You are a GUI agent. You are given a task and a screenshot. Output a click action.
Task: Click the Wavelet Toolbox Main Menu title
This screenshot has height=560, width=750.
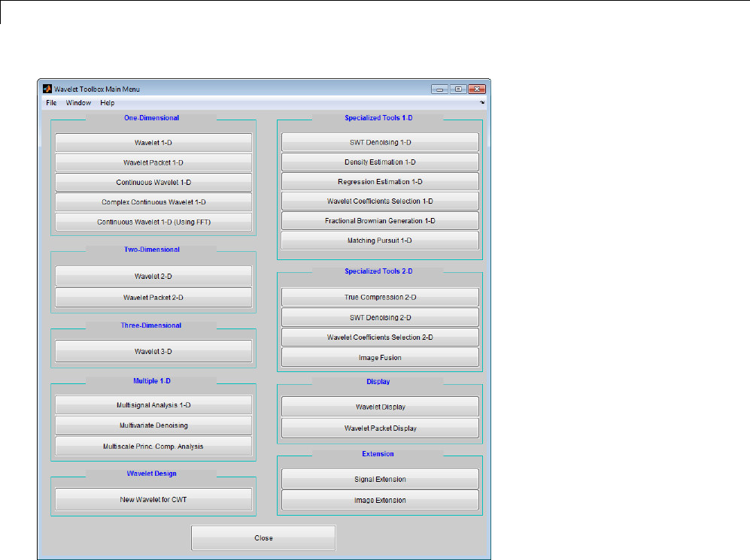tap(97, 89)
